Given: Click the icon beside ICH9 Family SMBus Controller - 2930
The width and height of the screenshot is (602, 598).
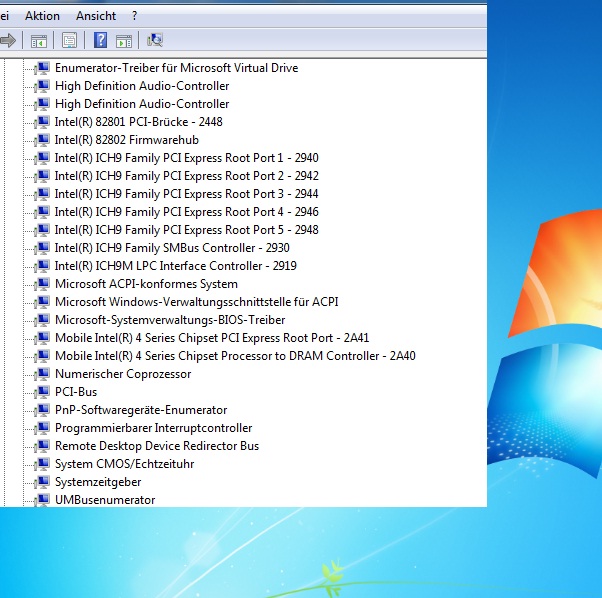Looking at the screenshot, I should pos(42,248).
